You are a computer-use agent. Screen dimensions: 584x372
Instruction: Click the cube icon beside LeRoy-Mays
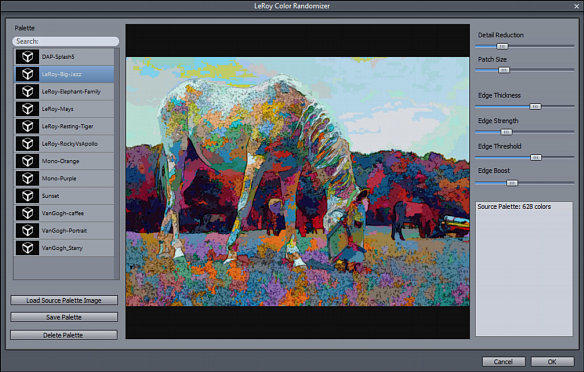tap(27, 109)
